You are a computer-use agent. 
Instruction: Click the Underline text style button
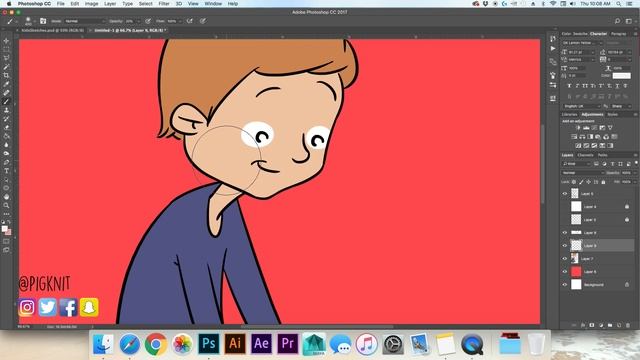(617, 86)
